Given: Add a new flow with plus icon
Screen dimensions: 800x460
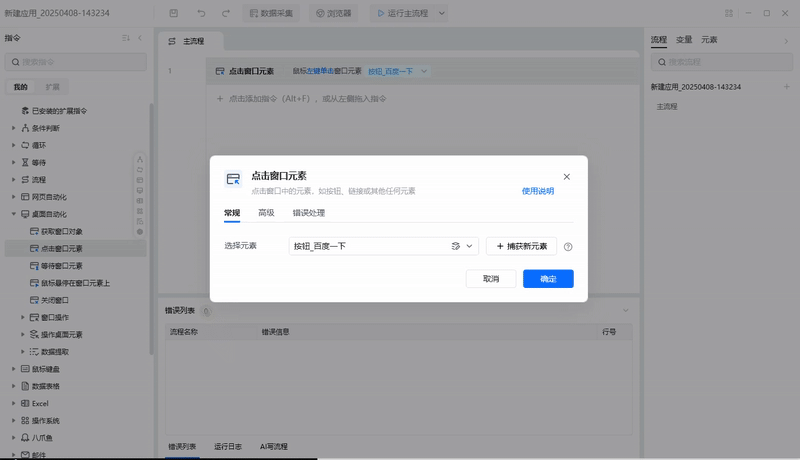Looking at the screenshot, I should (x=786, y=87).
